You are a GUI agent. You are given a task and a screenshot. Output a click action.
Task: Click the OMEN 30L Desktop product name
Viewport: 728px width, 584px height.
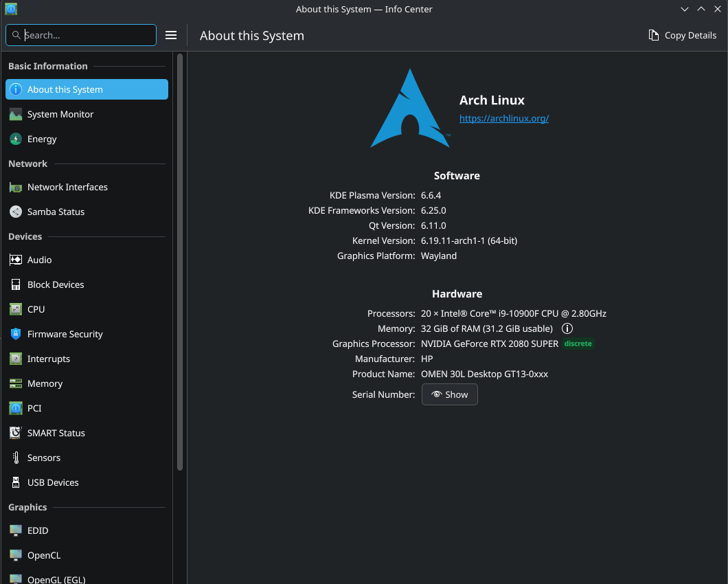[484, 374]
